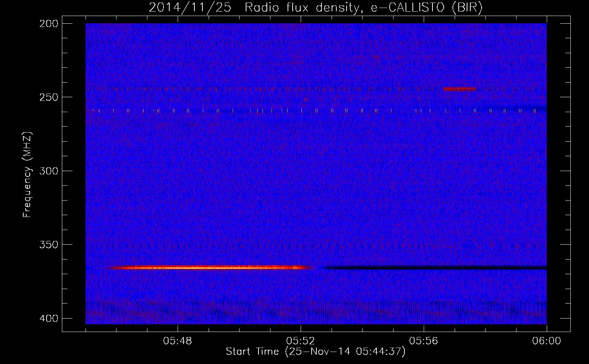This screenshot has height=364, width=589.
Task: Click the 400 frequency axis label
Action: [48, 318]
